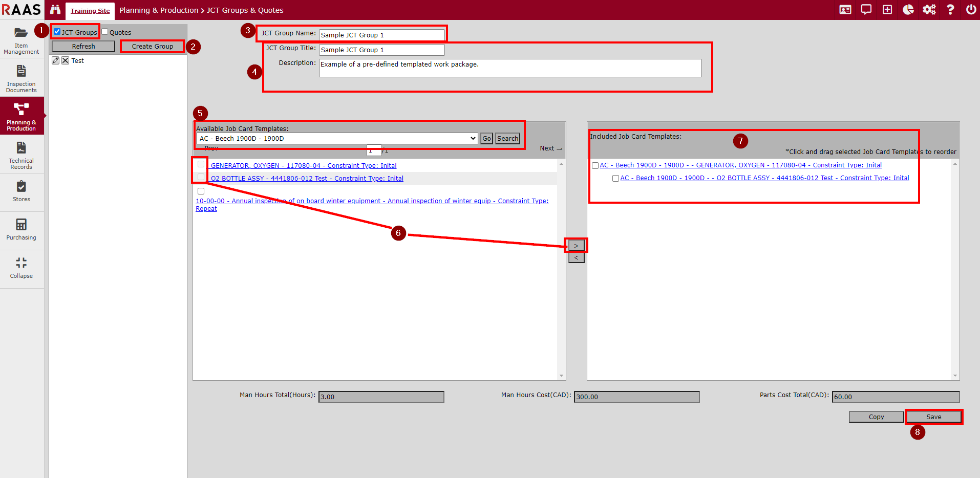Go to Next page of templates

(550, 148)
